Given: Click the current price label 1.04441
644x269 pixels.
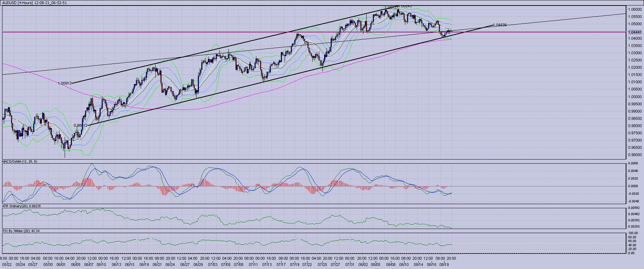Looking at the screenshot, I should click(635, 32).
